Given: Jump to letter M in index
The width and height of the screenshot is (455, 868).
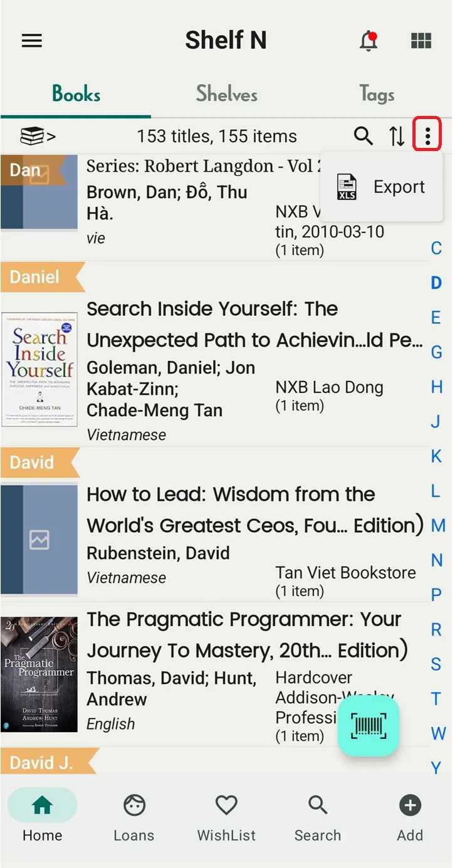Looking at the screenshot, I should click(438, 525).
